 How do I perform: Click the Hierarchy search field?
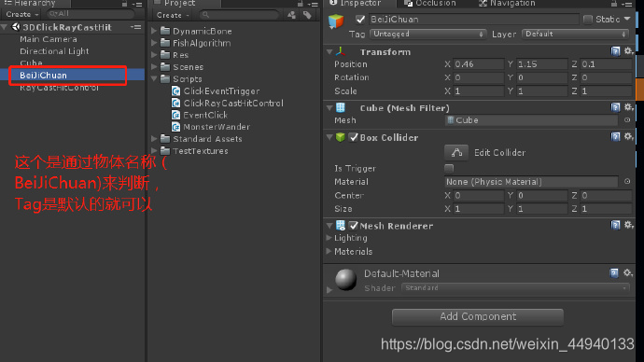[x=90, y=14]
